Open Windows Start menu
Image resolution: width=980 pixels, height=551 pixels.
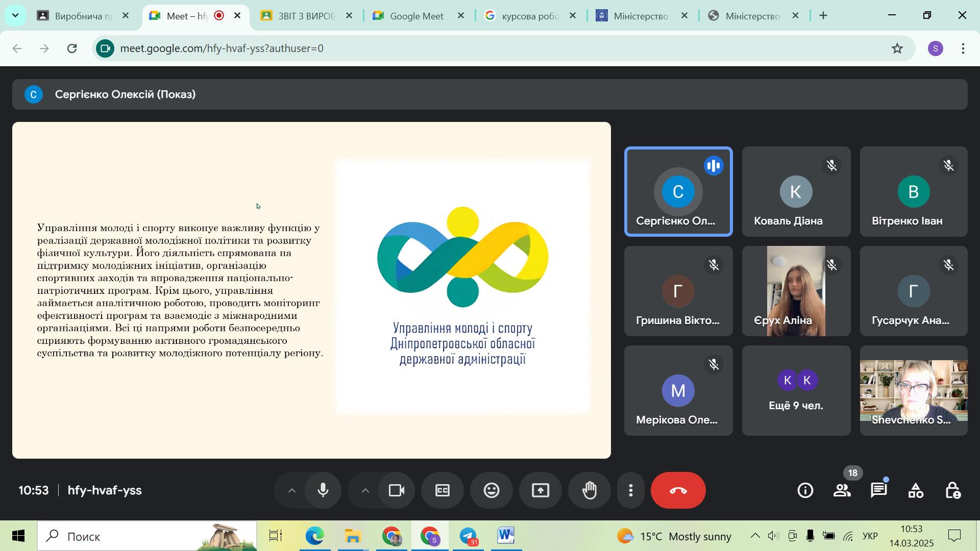point(18,536)
